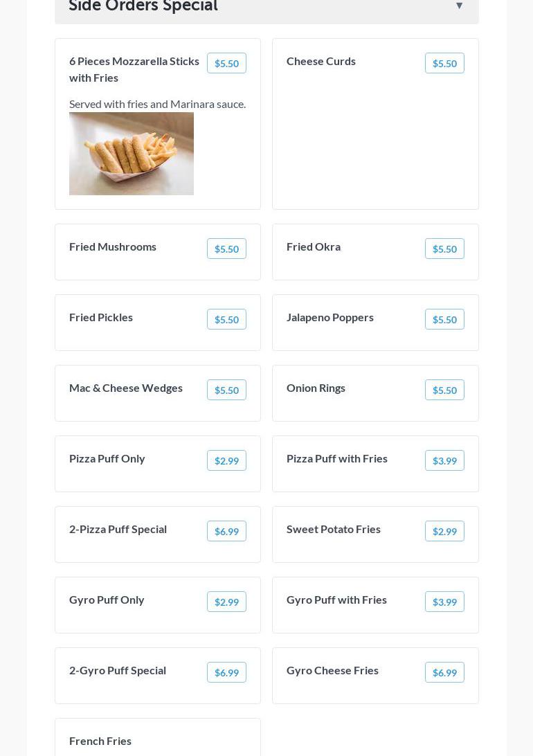The width and height of the screenshot is (533, 756).
Task: Click Jalapeno Poppers $5.50 price
Action: [444, 319]
